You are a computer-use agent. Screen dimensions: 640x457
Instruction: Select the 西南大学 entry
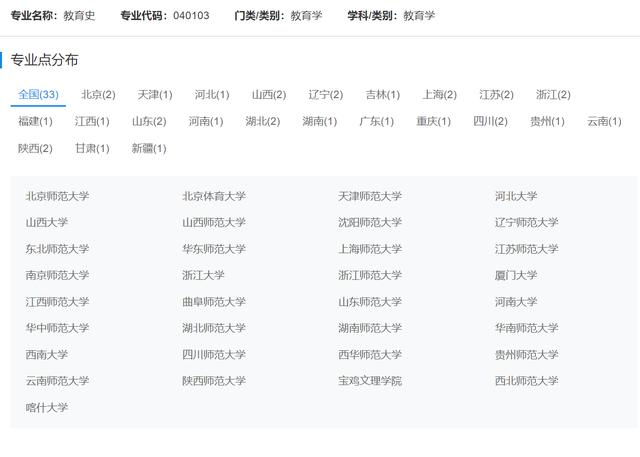[x=47, y=355]
